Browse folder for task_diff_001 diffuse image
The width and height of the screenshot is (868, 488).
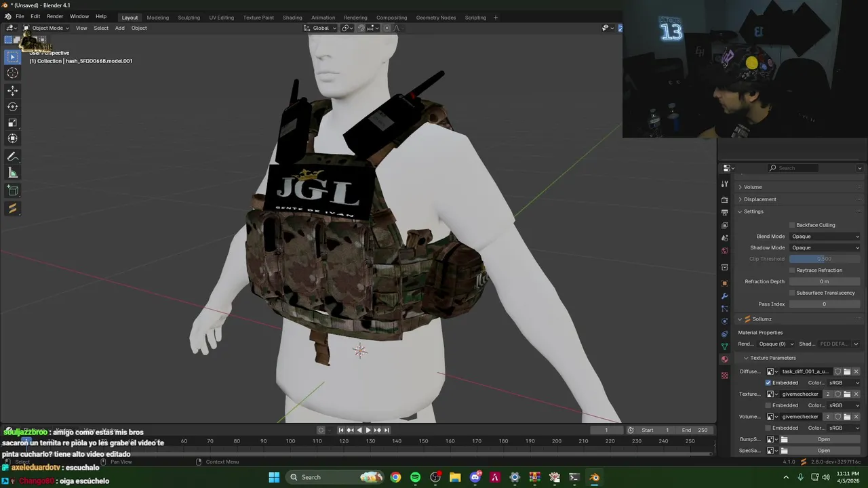coord(847,371)
